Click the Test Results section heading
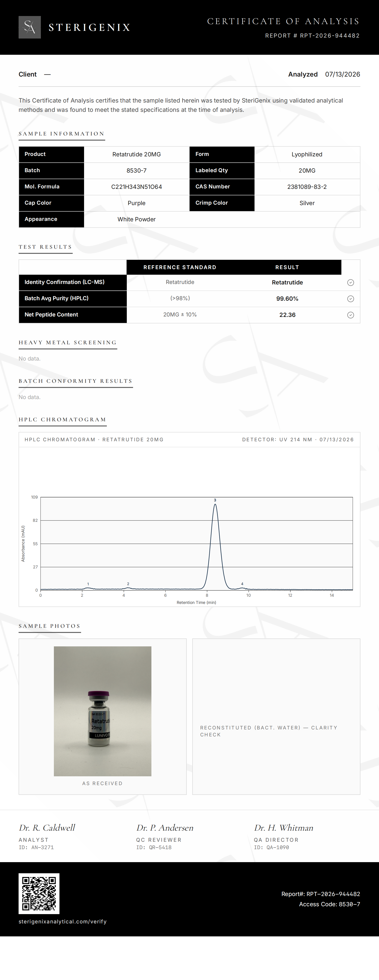Screen dimensions: 379x980 (x=45, y=247)
